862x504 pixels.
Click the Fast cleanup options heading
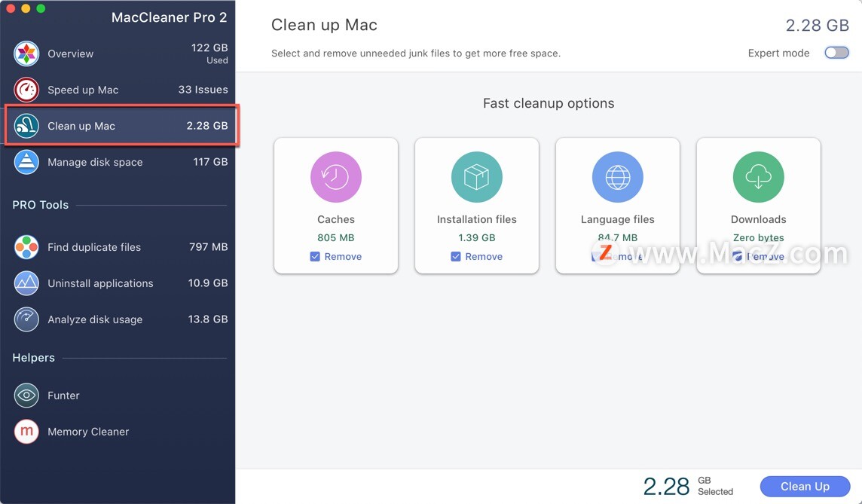click(x=549, y=103)
